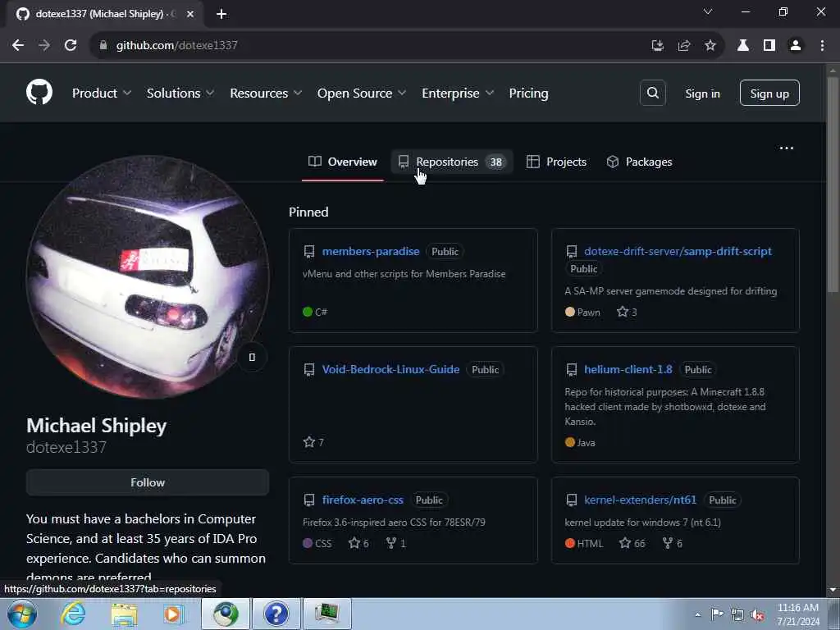
Task: Open the Void-Bedrock-Linux-Guide repository
Action: coord(390,369)
